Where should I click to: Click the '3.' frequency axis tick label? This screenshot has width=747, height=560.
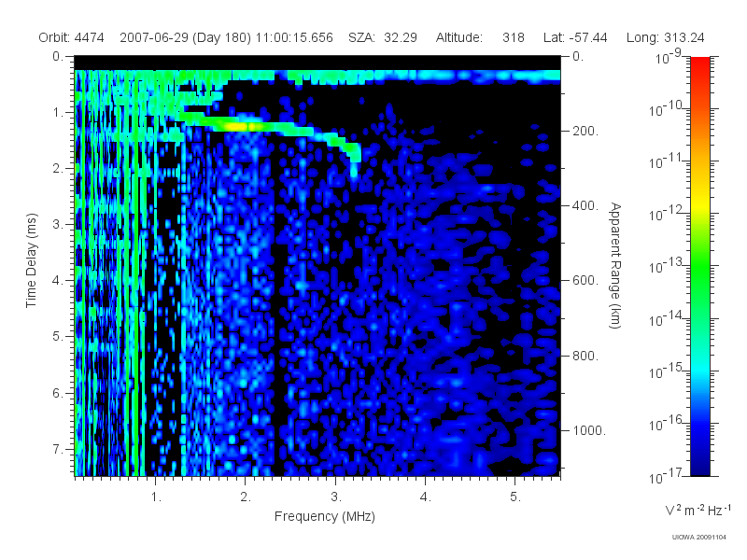point(336,497)
